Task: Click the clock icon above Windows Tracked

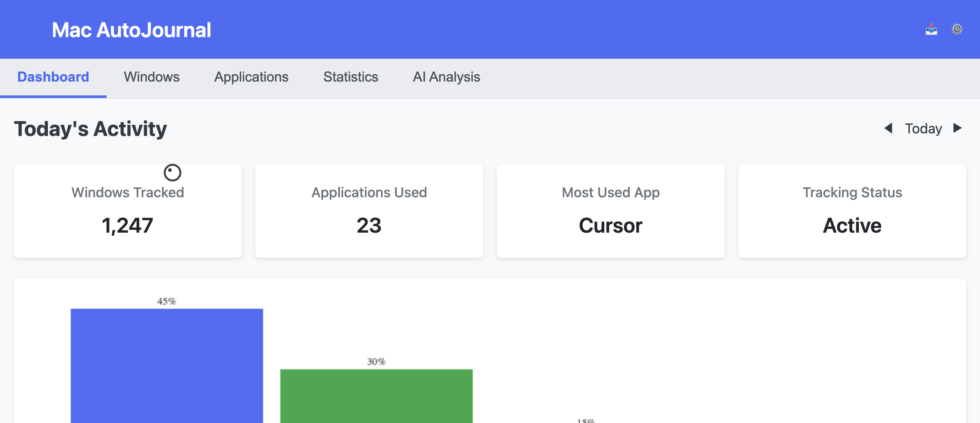Action: (172, 172)
